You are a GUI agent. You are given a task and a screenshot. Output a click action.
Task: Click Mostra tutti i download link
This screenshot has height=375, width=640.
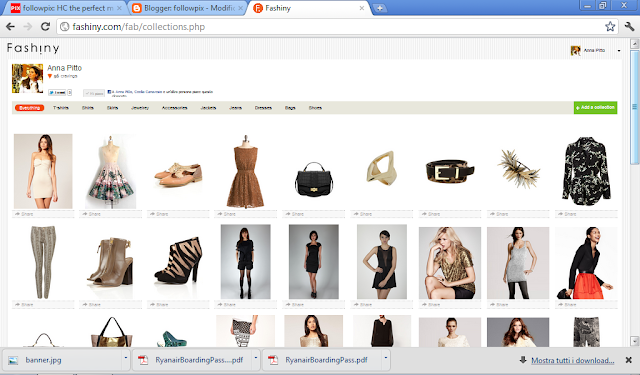point(572,360)
